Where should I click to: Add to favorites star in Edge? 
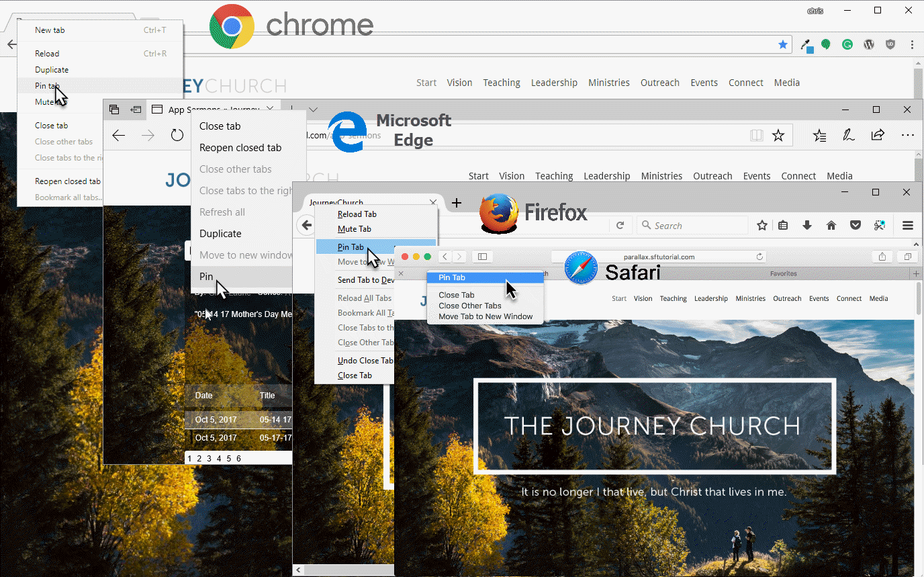778,136
